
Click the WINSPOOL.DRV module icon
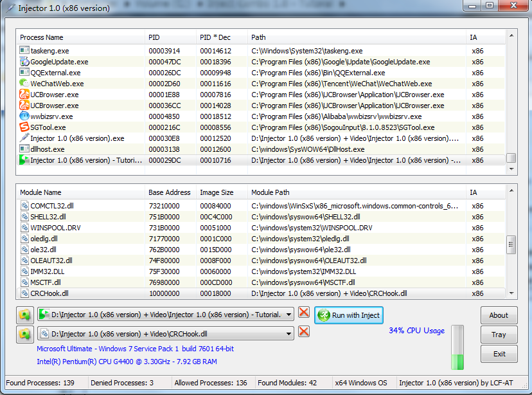(24, 228)
